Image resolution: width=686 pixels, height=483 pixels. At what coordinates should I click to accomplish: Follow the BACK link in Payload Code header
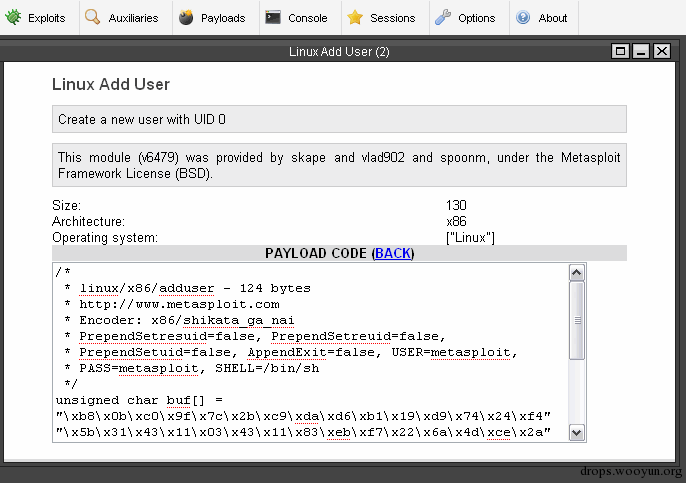(393, 253)
